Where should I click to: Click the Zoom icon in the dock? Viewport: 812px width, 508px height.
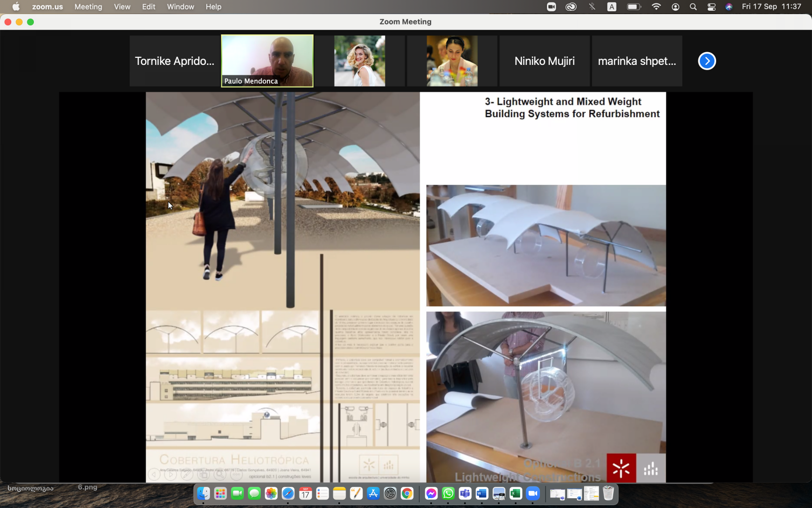point(532,493)
